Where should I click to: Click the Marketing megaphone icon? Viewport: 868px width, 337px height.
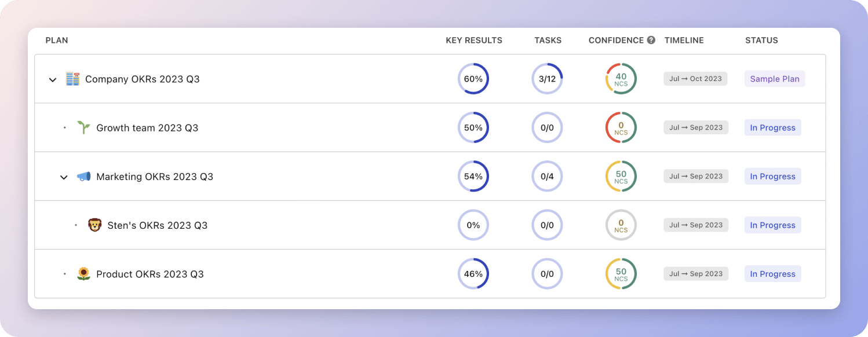click(x=83, y=177)
